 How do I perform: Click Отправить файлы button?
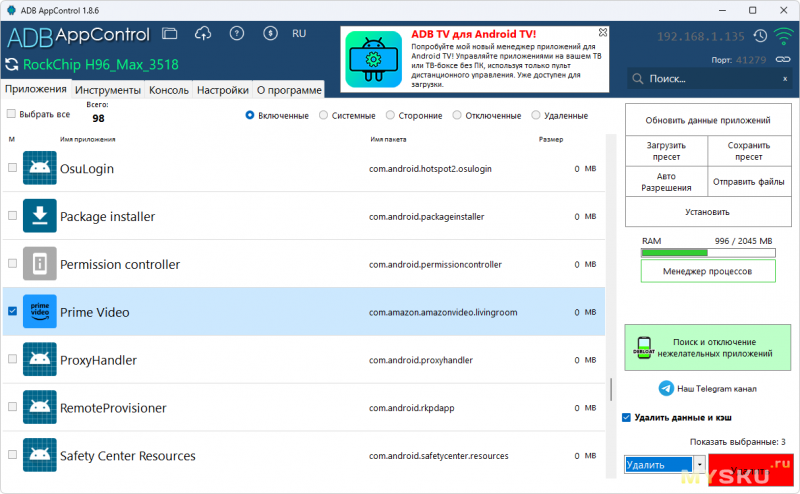749,182
